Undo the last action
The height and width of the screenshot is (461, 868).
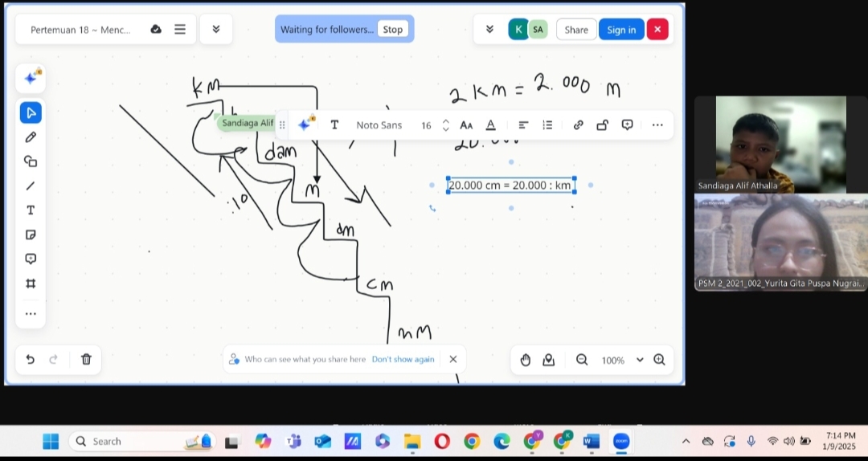pos(31,360)
